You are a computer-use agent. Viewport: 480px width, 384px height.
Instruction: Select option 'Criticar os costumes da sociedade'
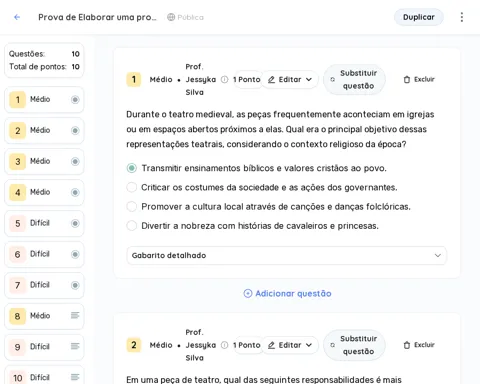(132, 187)
